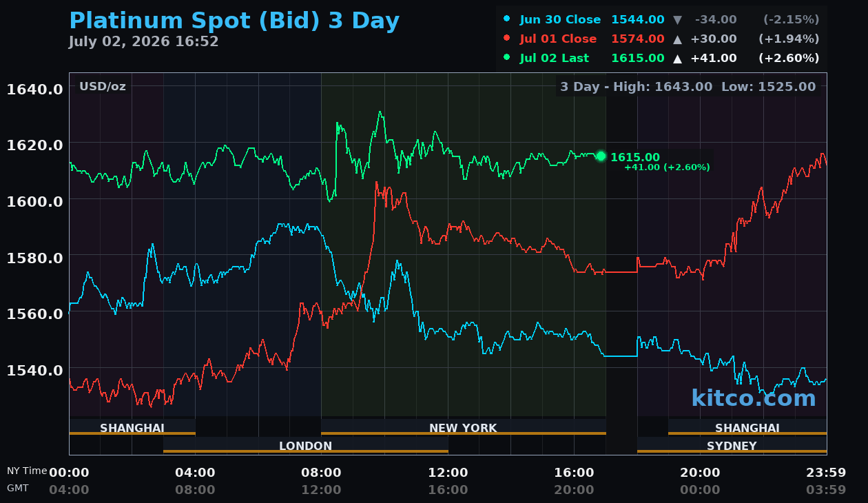Click the '3 Day - High: 1643.00' text
Screen dimensions: 868x503
coord(636,87)
